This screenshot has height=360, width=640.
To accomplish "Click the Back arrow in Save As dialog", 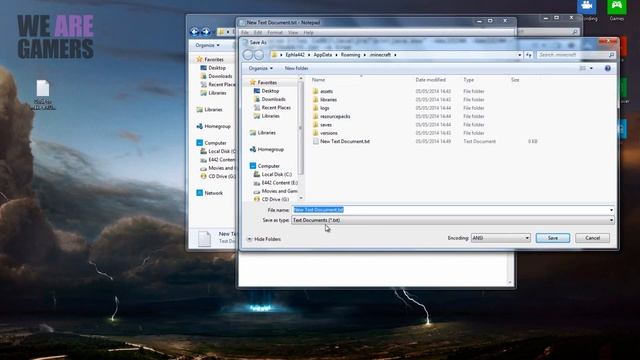I will pyautogui.click(x=248, y=55).
